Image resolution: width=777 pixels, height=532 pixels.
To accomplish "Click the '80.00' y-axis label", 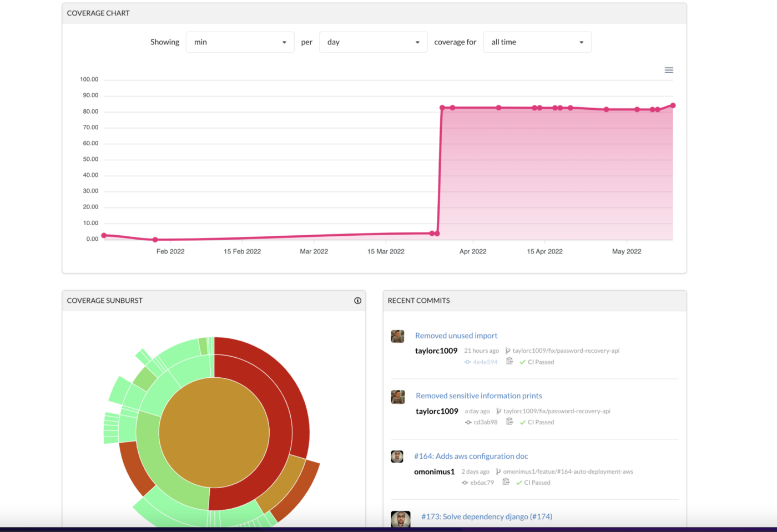I will [x=90, y=112].
